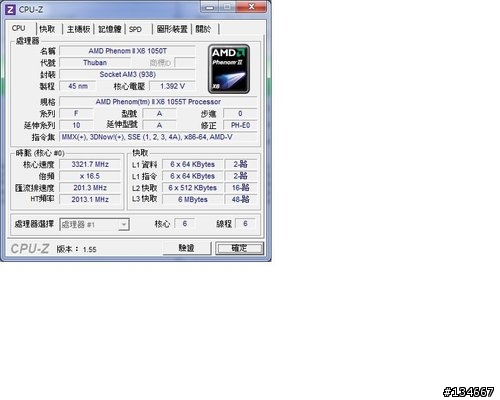
Task: Click the L3 associativity value 48-路
Action: (241, 199)
